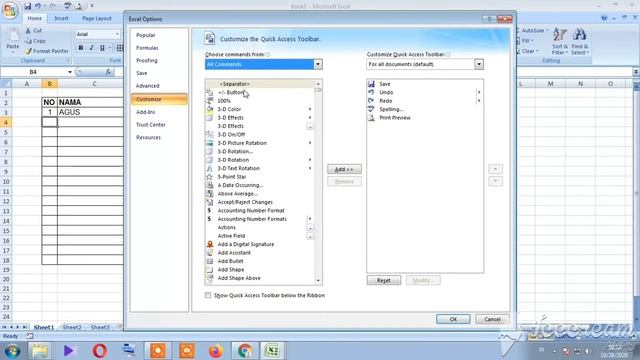
Task: Select Undo in Quick Access list
Action: click(425, 92)
